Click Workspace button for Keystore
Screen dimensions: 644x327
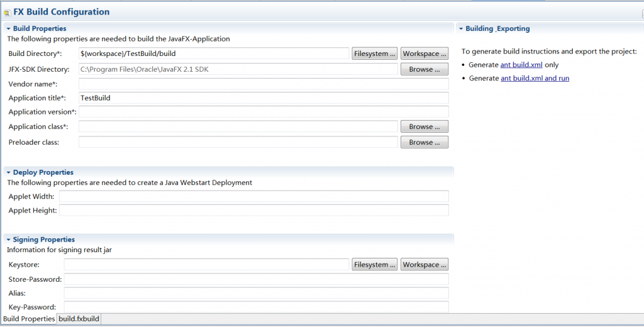[425, 265]
